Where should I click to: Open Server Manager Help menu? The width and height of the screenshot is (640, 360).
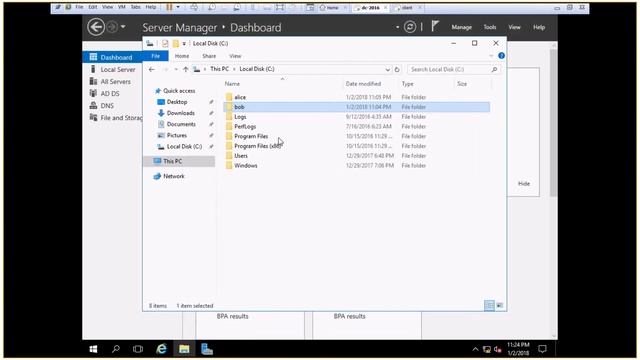pos(539,27)
